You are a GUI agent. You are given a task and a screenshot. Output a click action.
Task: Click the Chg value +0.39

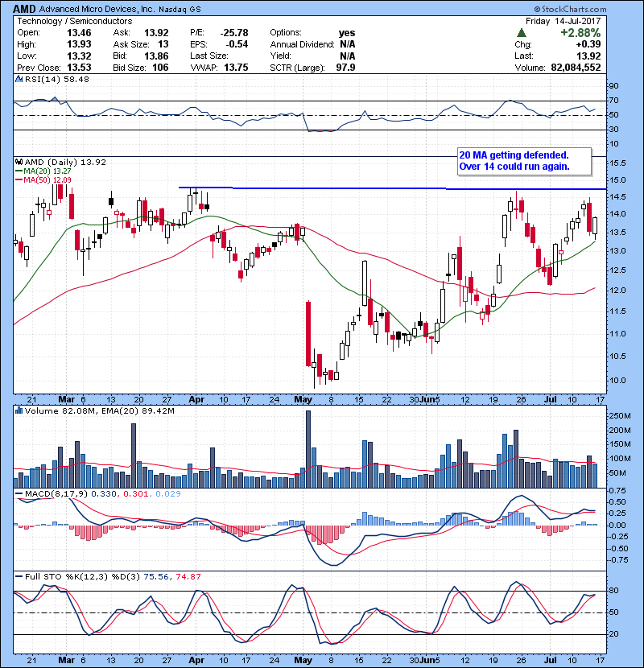pyautogui.click(x=588, y=44)
